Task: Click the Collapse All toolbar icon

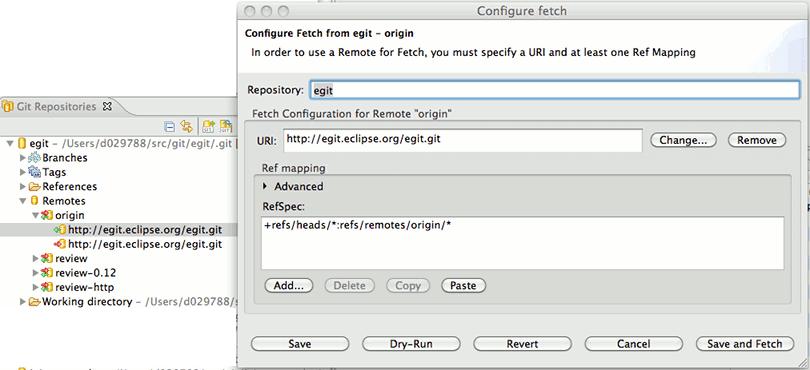Action: (x=169, y=126)
